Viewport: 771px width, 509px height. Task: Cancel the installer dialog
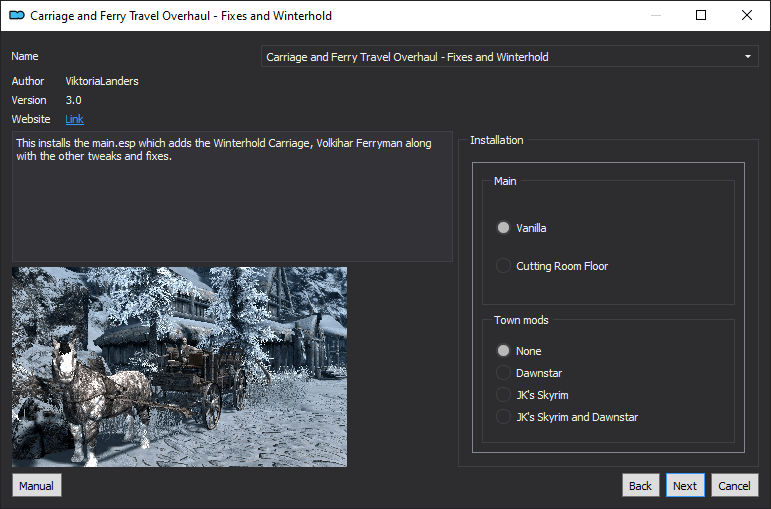click(x=735, y=485)
